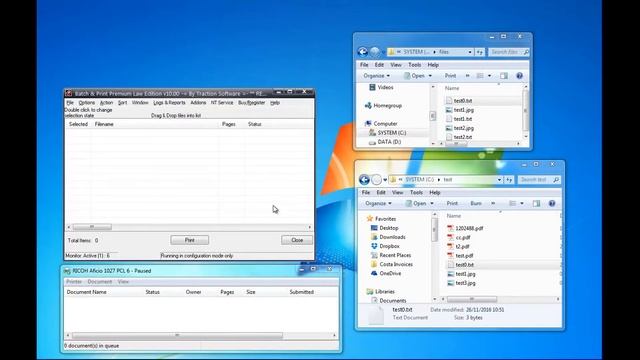Click the horizontal scrollbar thumb in Batch & Print list
The width and height of the screenshot is (640, 360).
pyautogui.click(x=92, y=227)
